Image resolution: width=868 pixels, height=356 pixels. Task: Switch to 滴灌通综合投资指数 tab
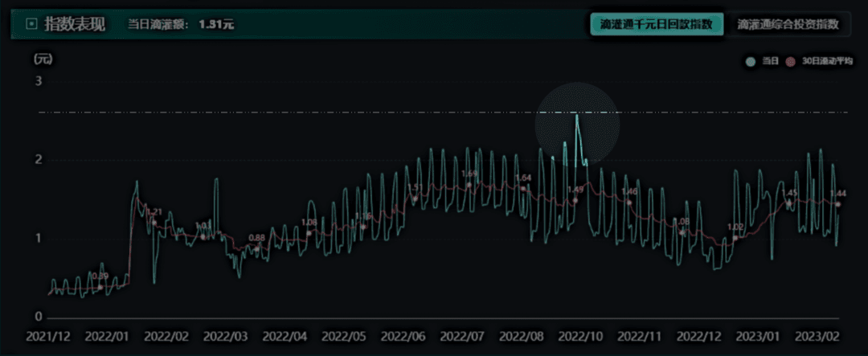[x=787, y=24]
